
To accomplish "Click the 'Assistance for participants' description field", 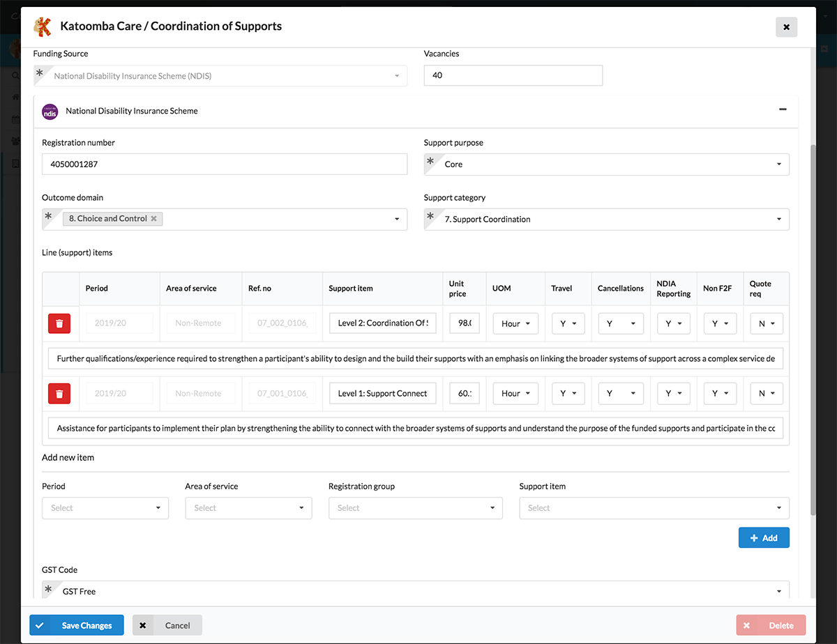I will point(416,429).
